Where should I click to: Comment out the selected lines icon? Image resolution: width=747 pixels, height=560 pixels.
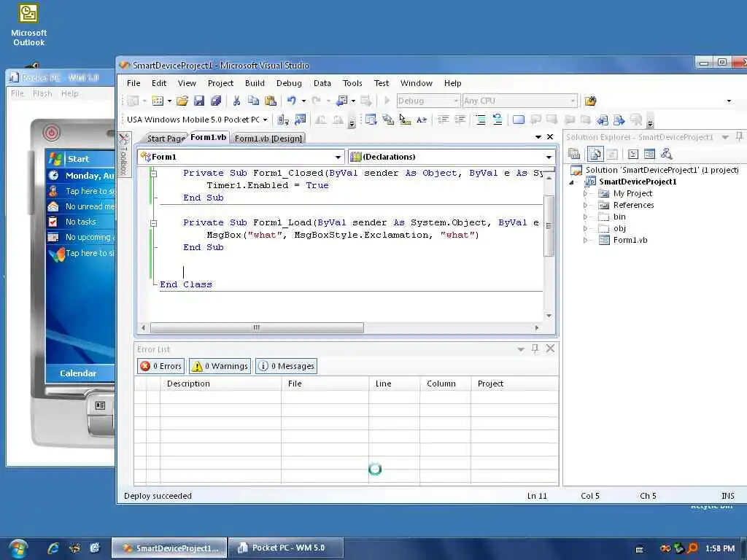tap(481, 120)
